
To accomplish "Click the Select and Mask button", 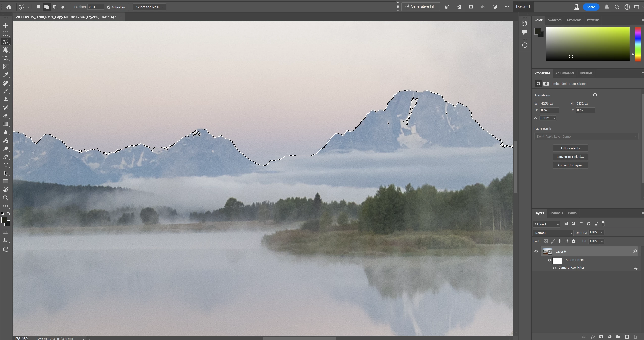I will [x=149, y=7].
